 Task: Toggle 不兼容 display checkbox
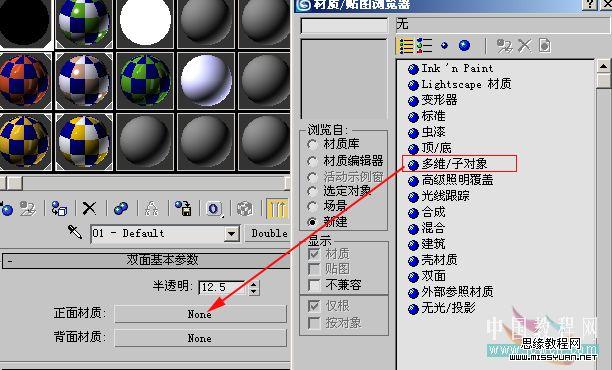pos(314,285)
